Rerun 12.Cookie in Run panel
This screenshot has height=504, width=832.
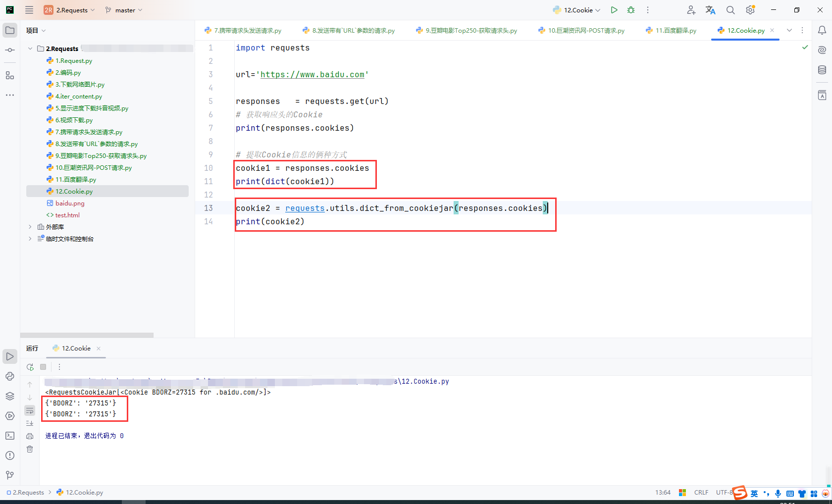pyautogui.click(x=30, y=367)
